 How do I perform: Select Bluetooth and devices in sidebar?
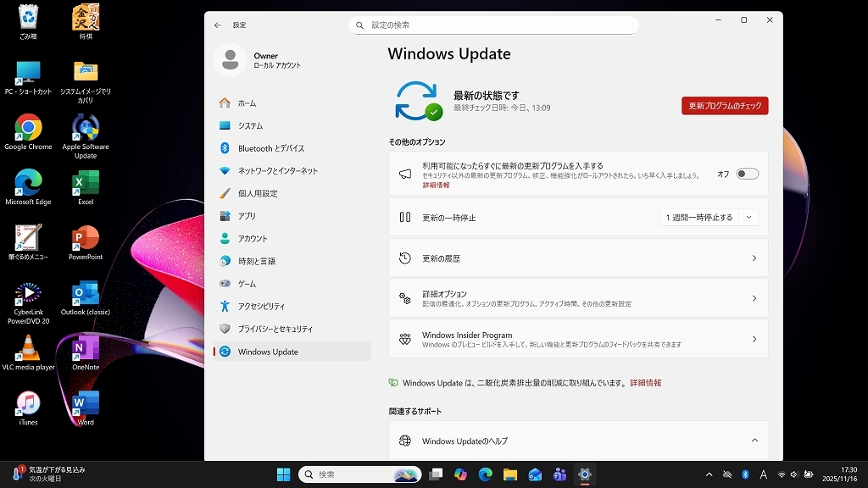click(x=292, y=148)
